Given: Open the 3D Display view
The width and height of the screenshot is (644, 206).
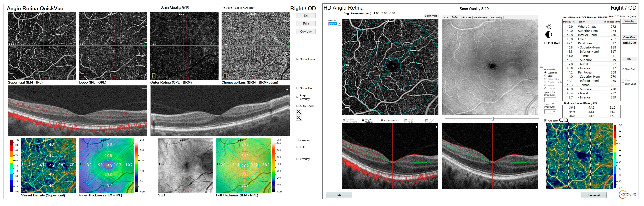Looking at the screenshot, I should [x=629, y=21].
